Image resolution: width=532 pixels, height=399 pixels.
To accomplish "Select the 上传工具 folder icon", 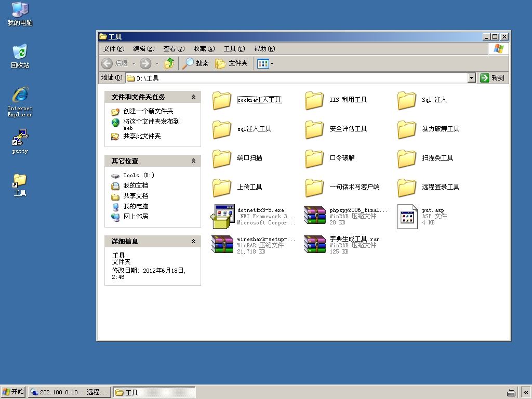I will 222,188.
